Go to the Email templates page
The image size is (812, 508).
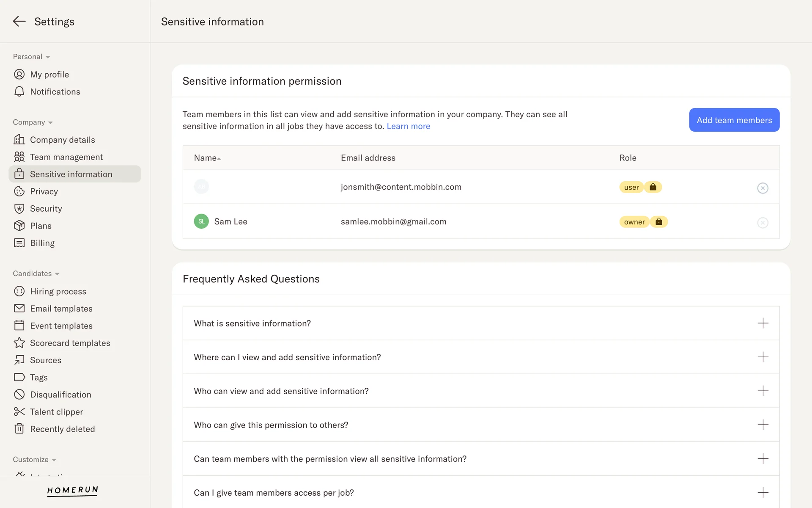tap(61, 309)
